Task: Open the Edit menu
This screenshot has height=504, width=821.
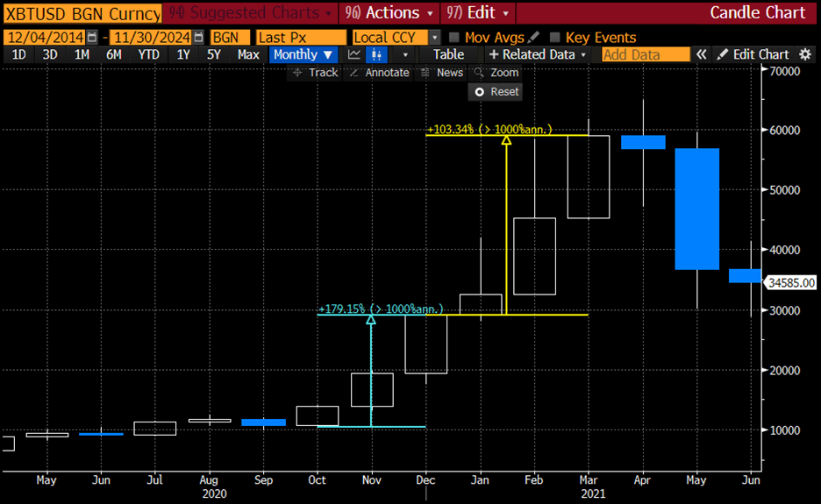Action: click(x=477, y=12)
